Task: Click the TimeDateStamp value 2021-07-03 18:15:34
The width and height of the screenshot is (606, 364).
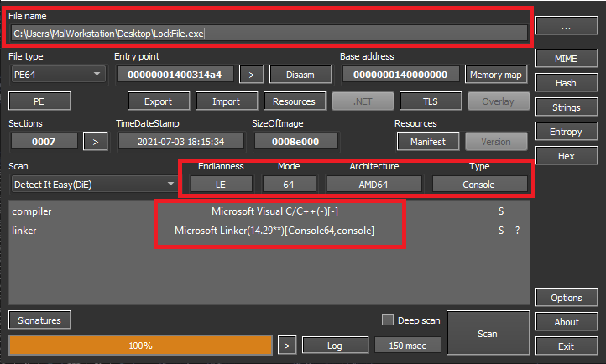Action: tap(180, 142)
